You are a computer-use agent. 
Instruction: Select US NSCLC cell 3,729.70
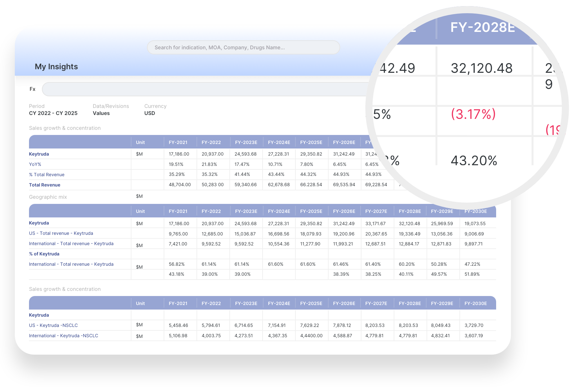coord(474,325)
